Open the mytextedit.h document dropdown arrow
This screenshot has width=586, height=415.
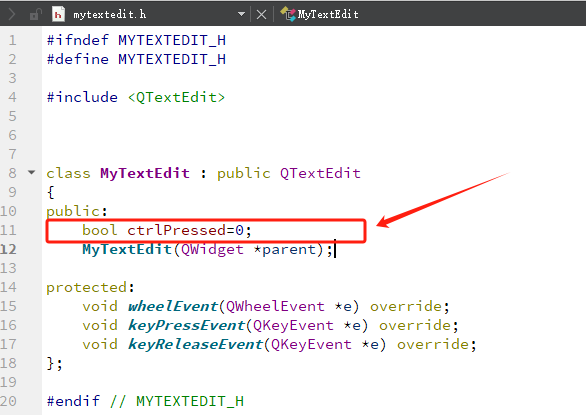click(x=241, y=15)
